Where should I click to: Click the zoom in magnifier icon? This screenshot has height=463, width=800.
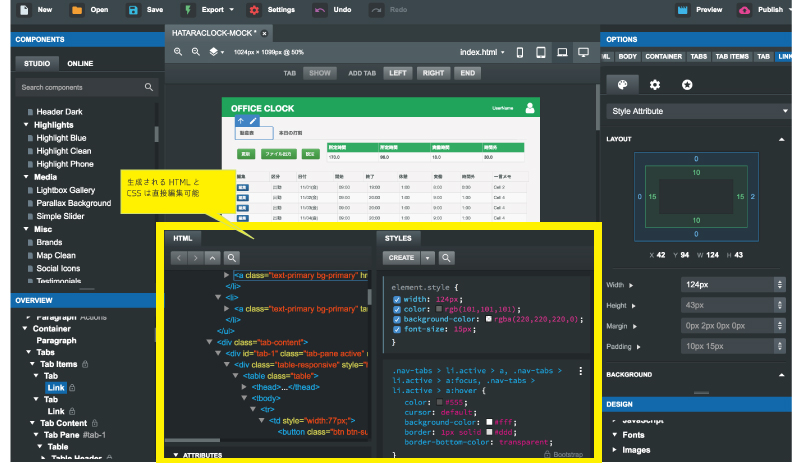[x=178, y=52]
